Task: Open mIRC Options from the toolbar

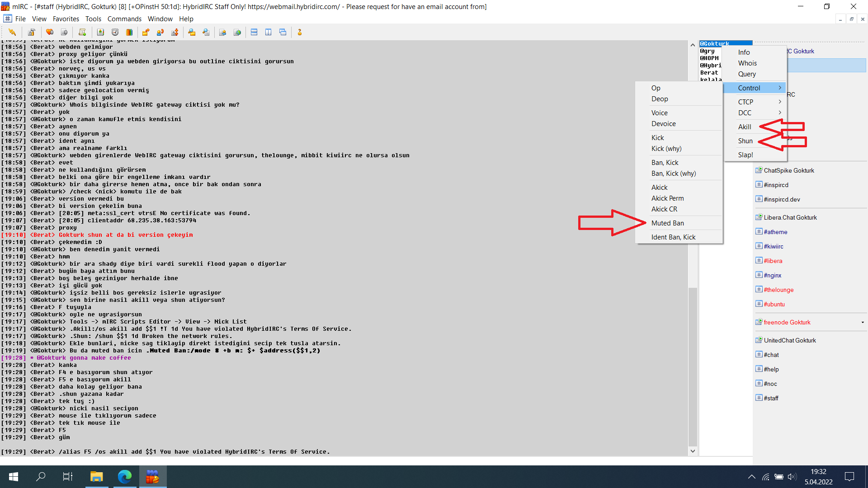Action: pos(31,32)
